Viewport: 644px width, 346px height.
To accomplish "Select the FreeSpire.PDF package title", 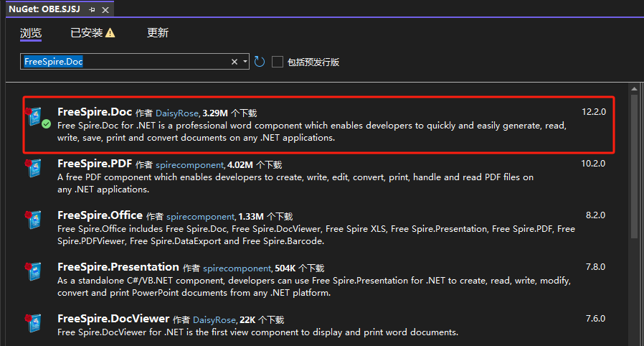I will pos(95,164).
